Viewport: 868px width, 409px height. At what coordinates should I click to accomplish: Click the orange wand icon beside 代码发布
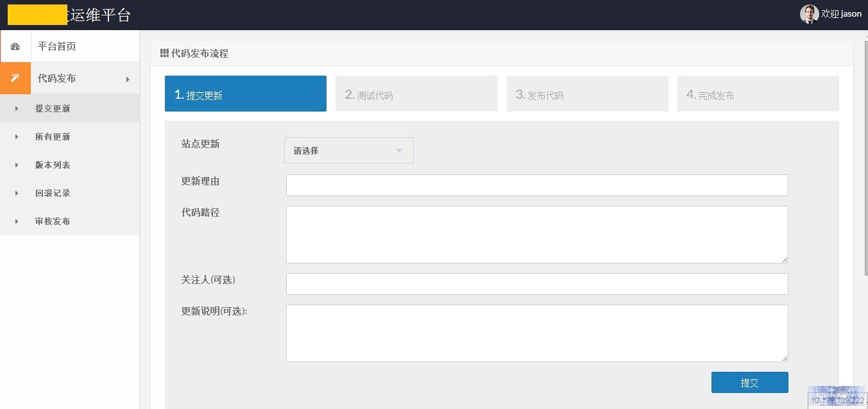click(15, 78)
